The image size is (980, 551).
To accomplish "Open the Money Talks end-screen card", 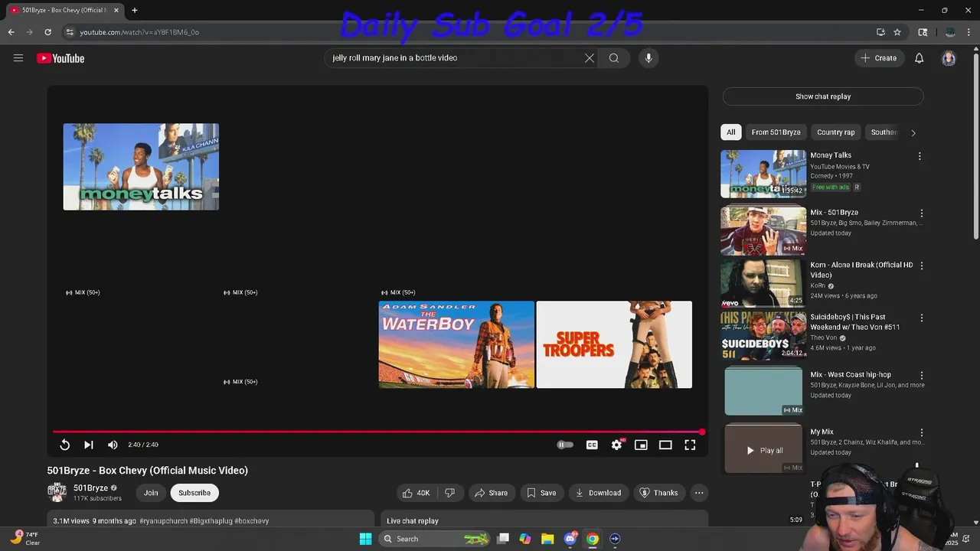I will [x=141, y=167].
